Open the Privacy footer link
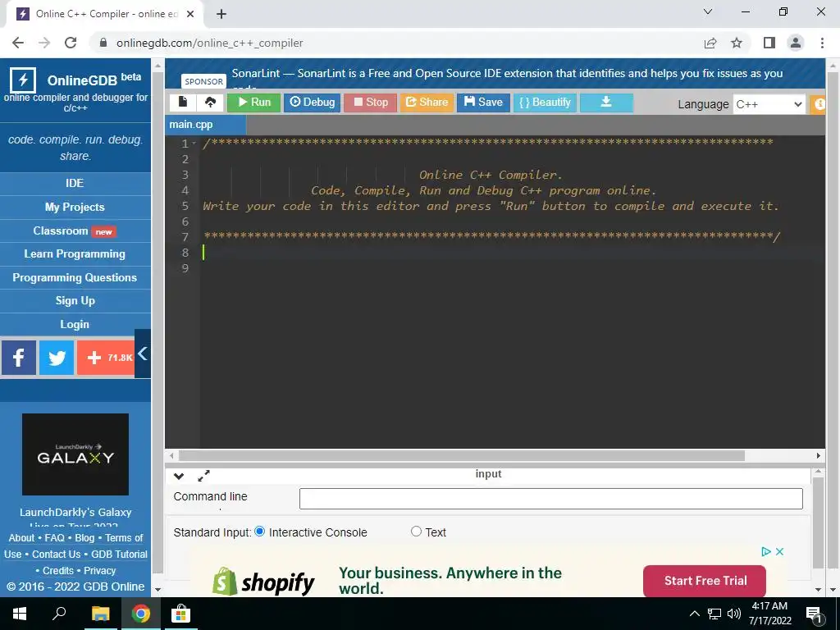Image resolution: width=840 pixels, height=630 pixels. [99, 571]
